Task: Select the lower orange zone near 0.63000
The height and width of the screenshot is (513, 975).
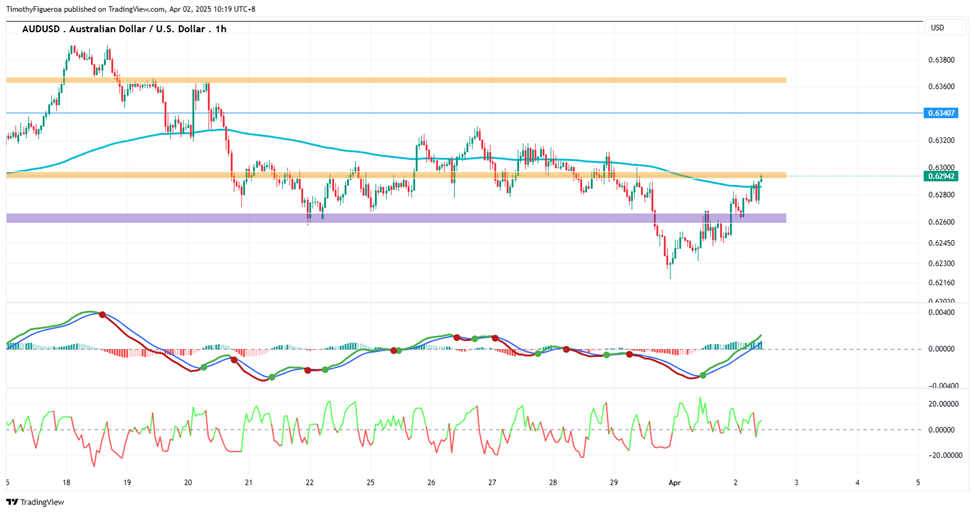Action: (x=396, y=175)
